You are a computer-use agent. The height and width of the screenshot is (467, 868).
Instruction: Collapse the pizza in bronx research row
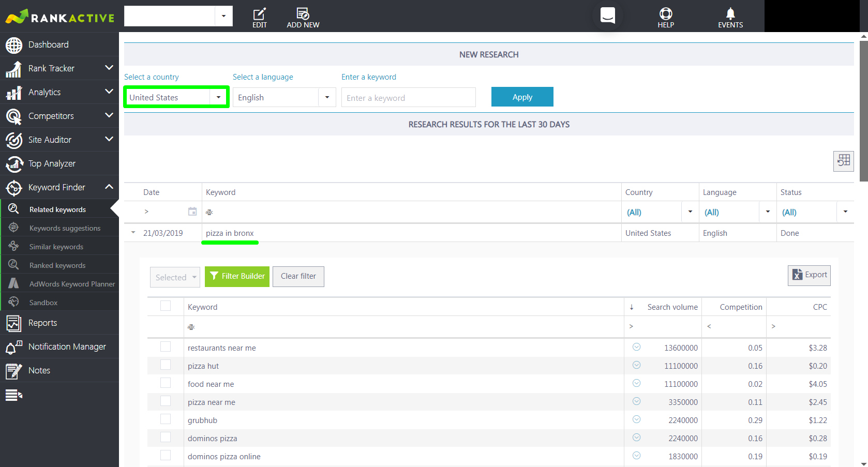133,233
